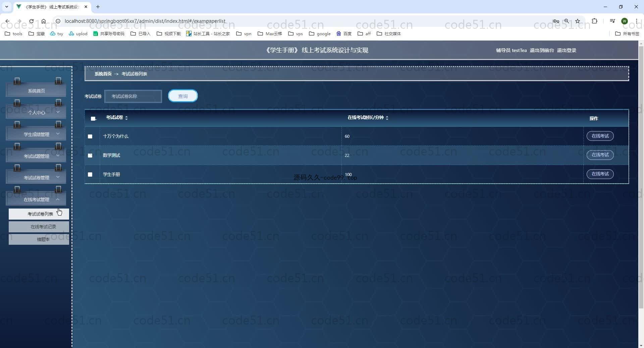Select 在线考试记录 submenu item
Screen dimensions: 644x348
click(x=39, y=227)
